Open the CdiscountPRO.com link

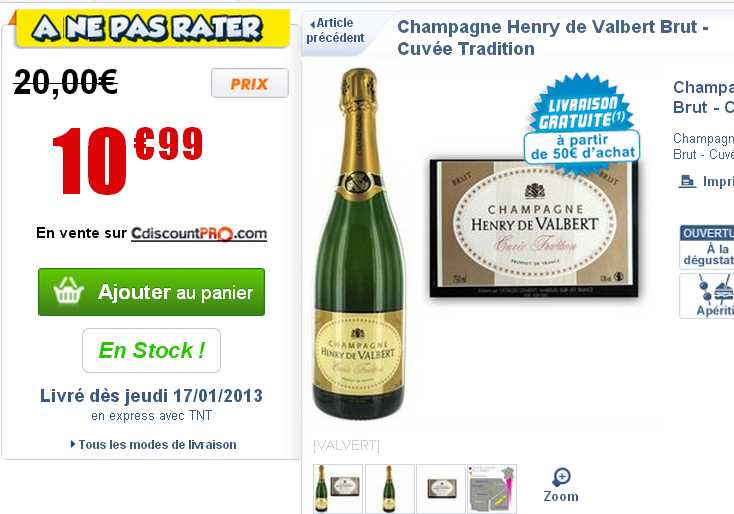199,233
